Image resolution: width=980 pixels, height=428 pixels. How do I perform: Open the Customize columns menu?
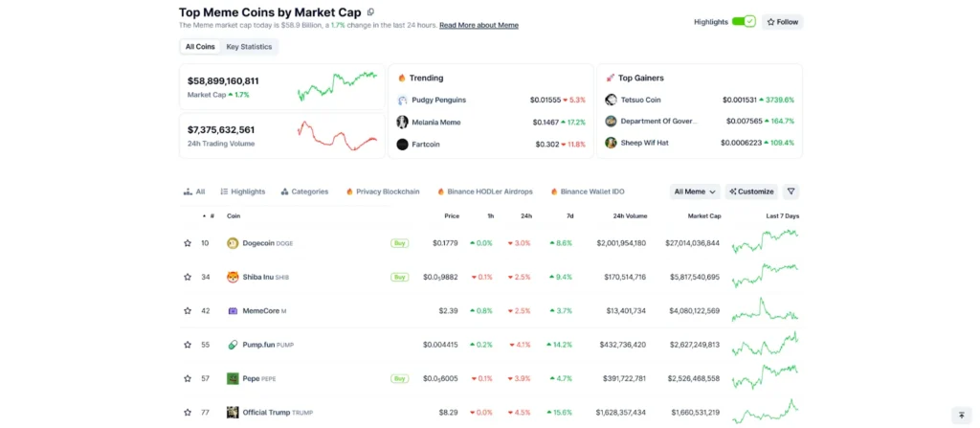pyautogui.click(x=752, y=191)
